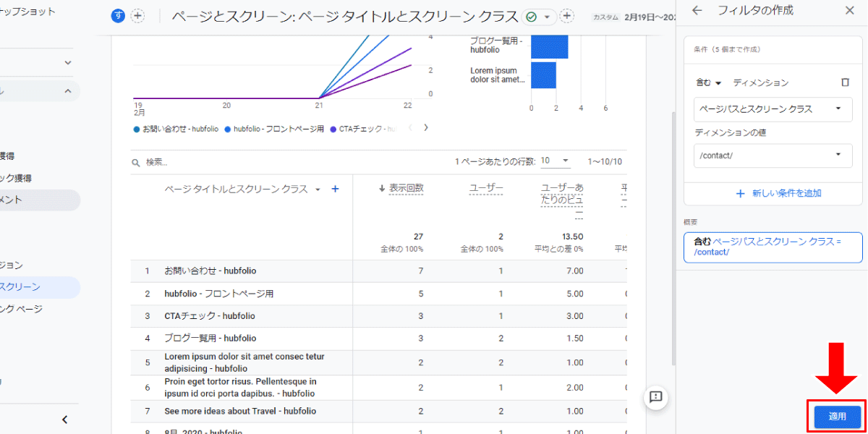Go back with the filter panel arrow
The height and width of the screenshot is (434, 868).
coord(697,10)
